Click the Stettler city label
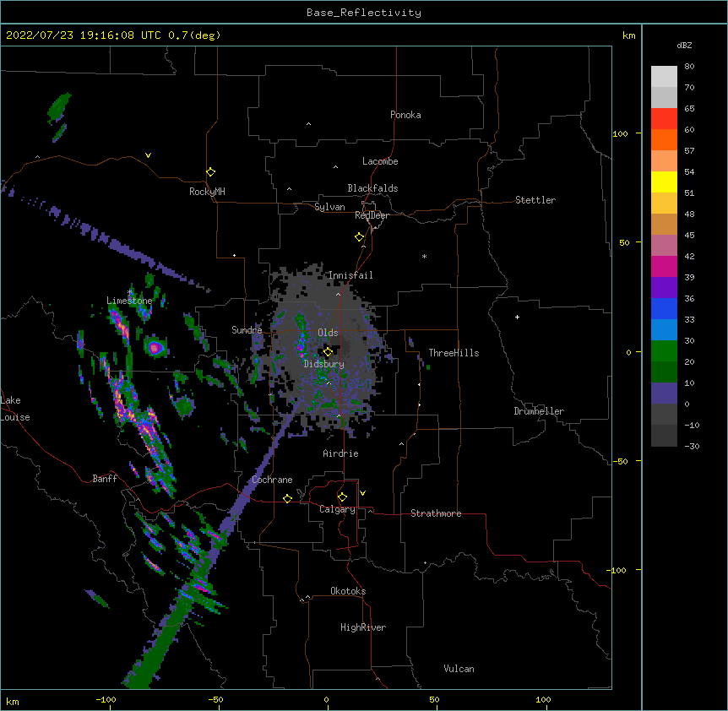This screenshot has width=728, height=711. pyautogui.click(x=535, y=200)
